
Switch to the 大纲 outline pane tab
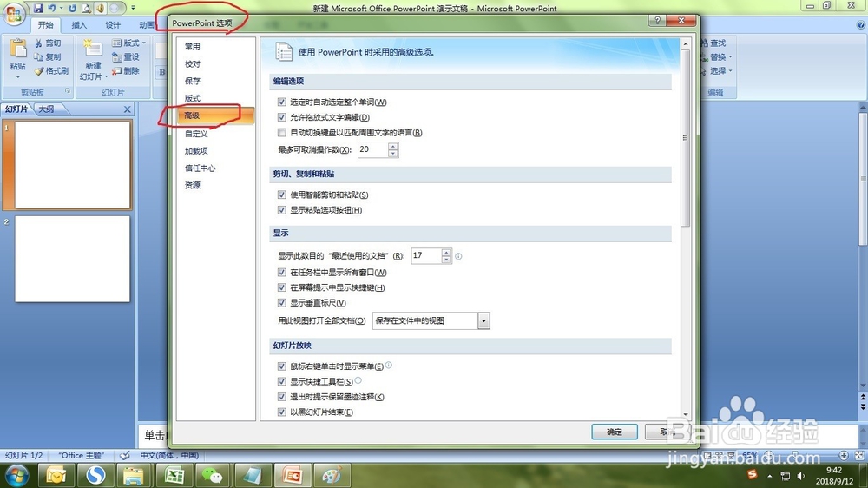(x=47, y=109)
